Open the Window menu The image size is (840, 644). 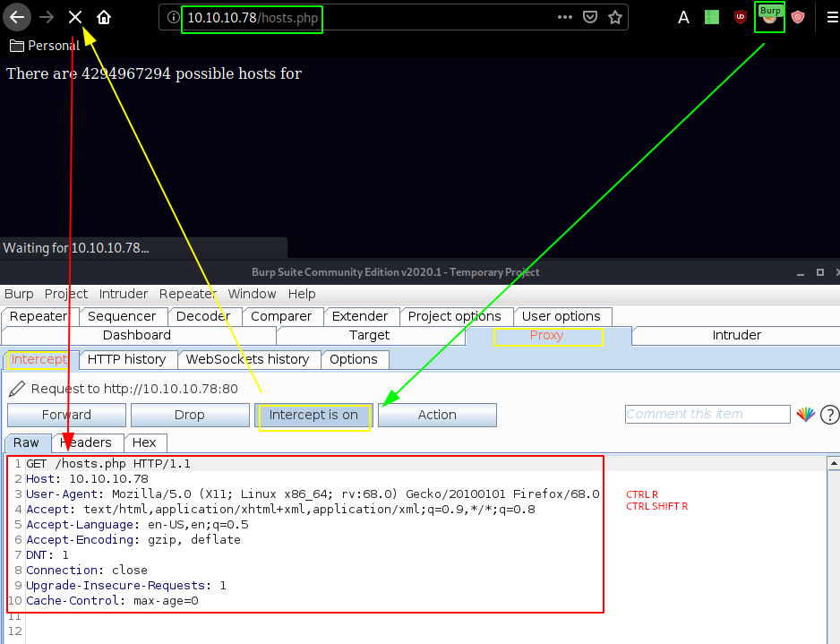coord(252,294)
